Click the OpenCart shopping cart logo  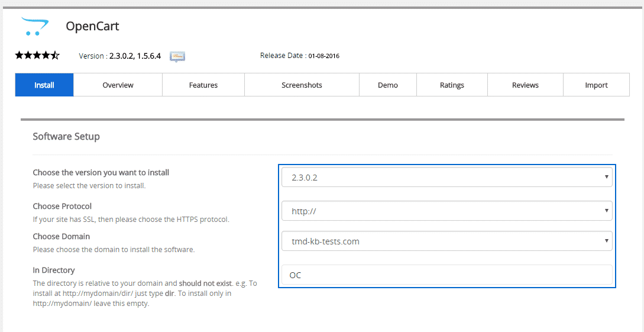point(35,26)
